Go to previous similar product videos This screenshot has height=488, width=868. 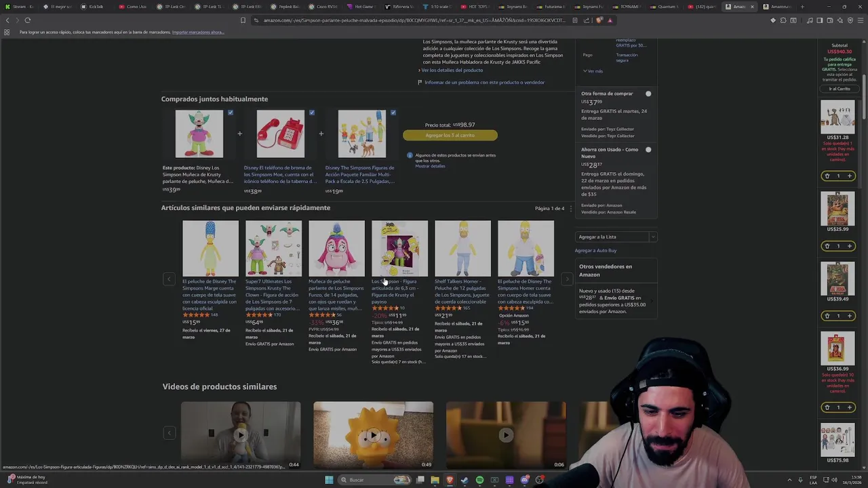pyautogui.click(x=170, y=433)
